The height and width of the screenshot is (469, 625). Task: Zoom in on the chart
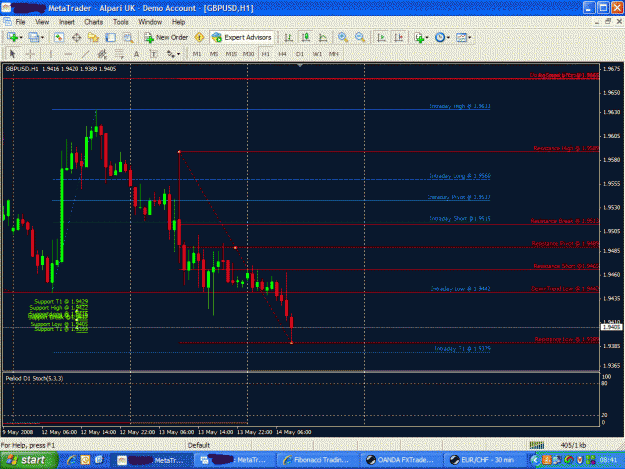point(342,37)
